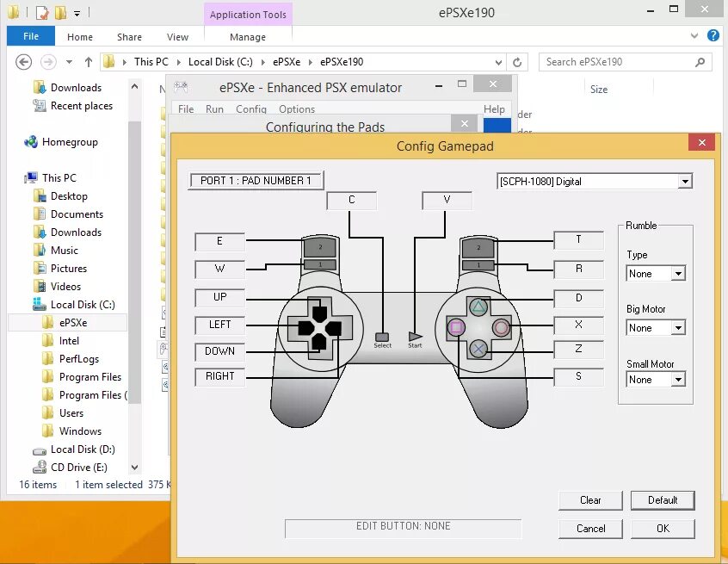Open Local Disk (D:) in navigation pane
The image size is (728, 564).
(82, 449)
